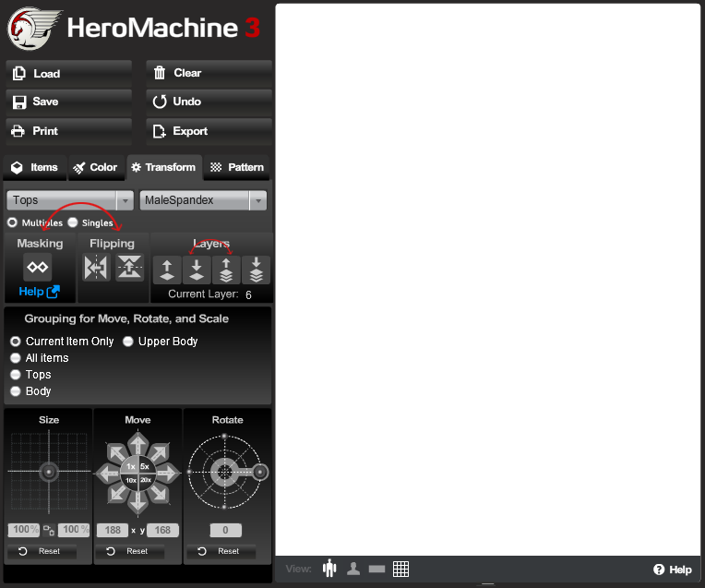Open the Masking Help link
Viewport: 705px width, 588px height.
click(x=39, y=292)
